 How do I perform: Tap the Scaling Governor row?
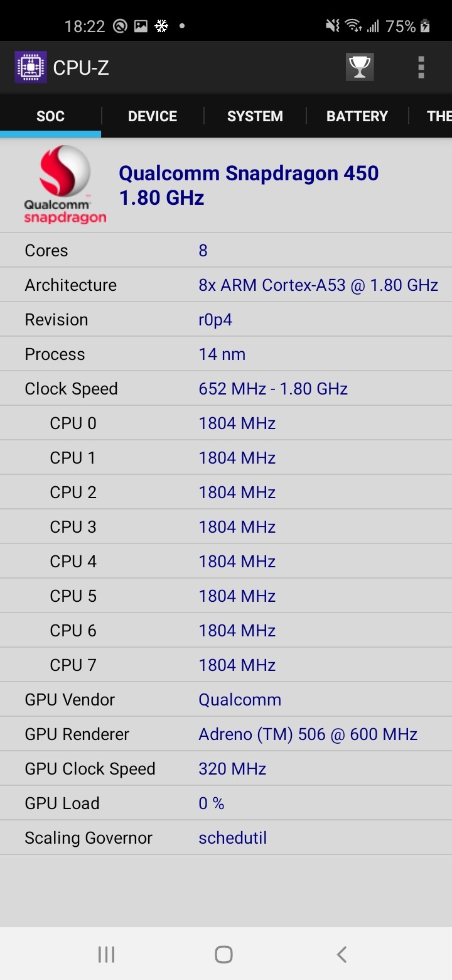(226, 838)
